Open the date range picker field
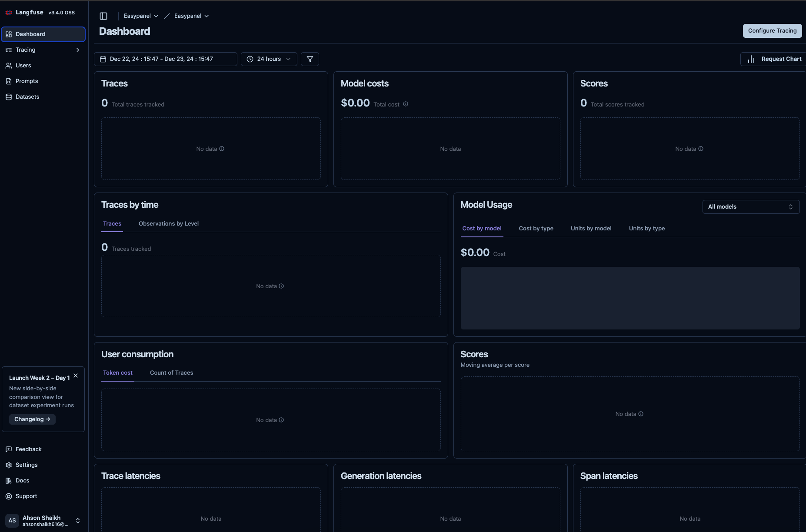The width and height of the screenshot is (806, 532). [166, 59]
